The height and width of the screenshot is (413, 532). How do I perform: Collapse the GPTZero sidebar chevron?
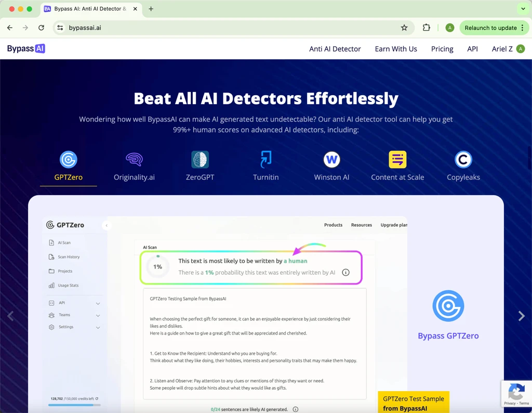coord(107,225)
